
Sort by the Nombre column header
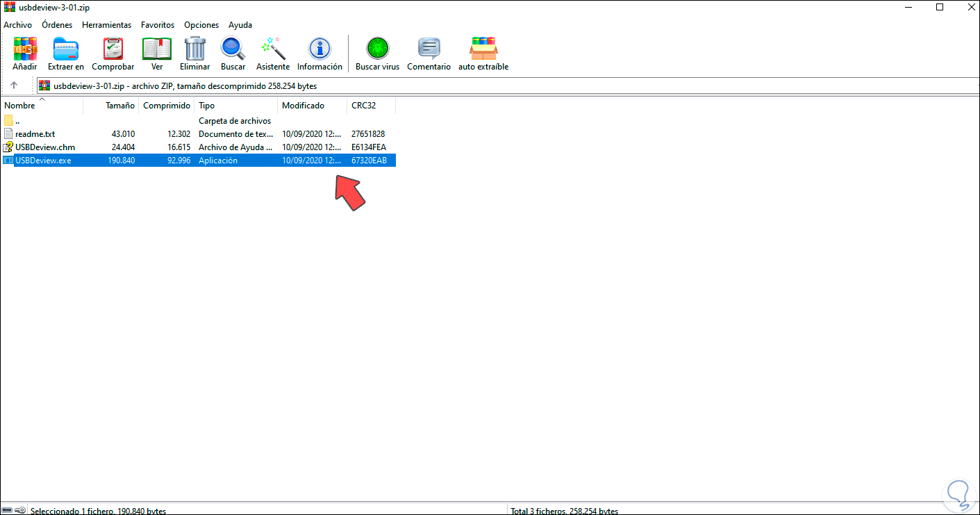42,106
